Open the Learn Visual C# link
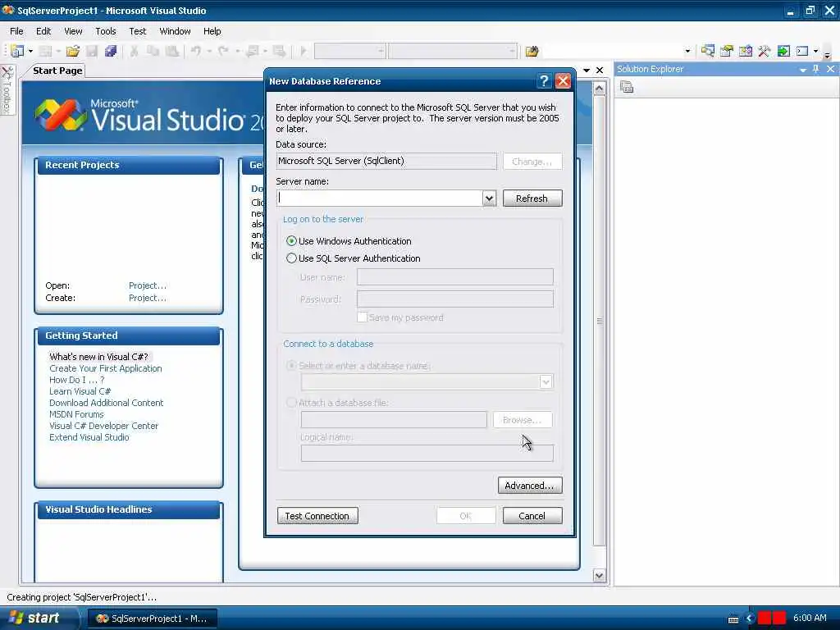 (x=80, y=391)
